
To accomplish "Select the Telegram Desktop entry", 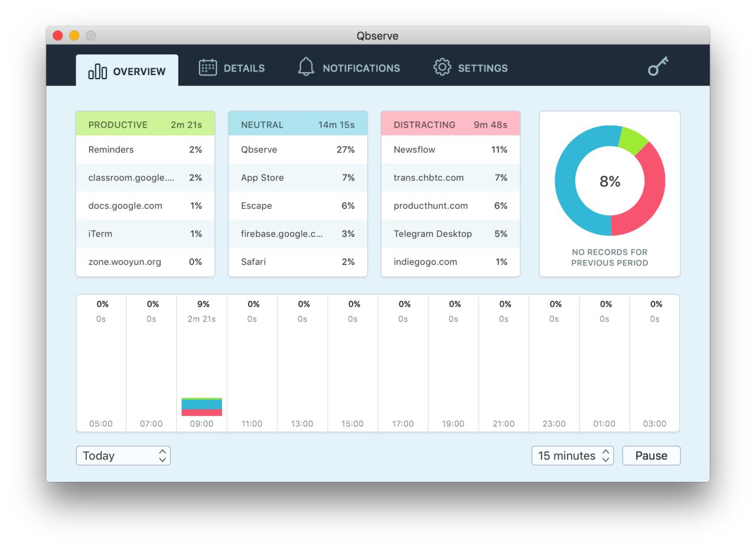I will point(450,234).
